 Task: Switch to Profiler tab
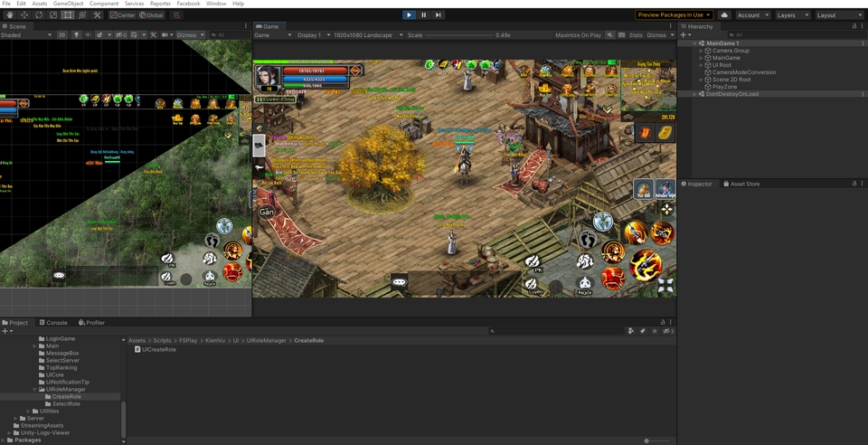[91, 323]
